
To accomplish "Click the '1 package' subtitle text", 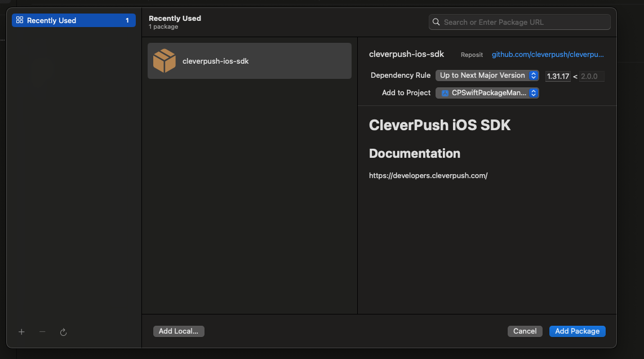I will point(163,26).
